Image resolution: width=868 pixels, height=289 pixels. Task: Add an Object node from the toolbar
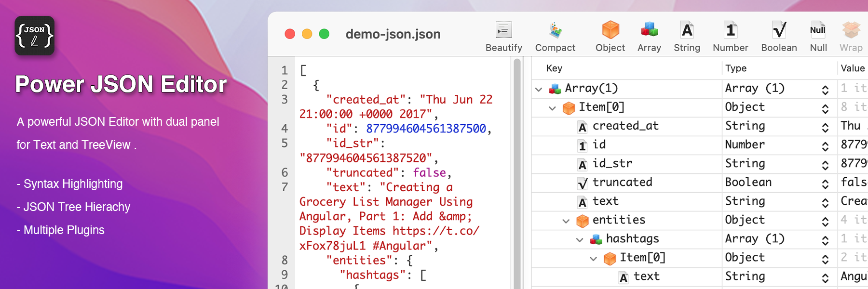(x=610, y=30)
